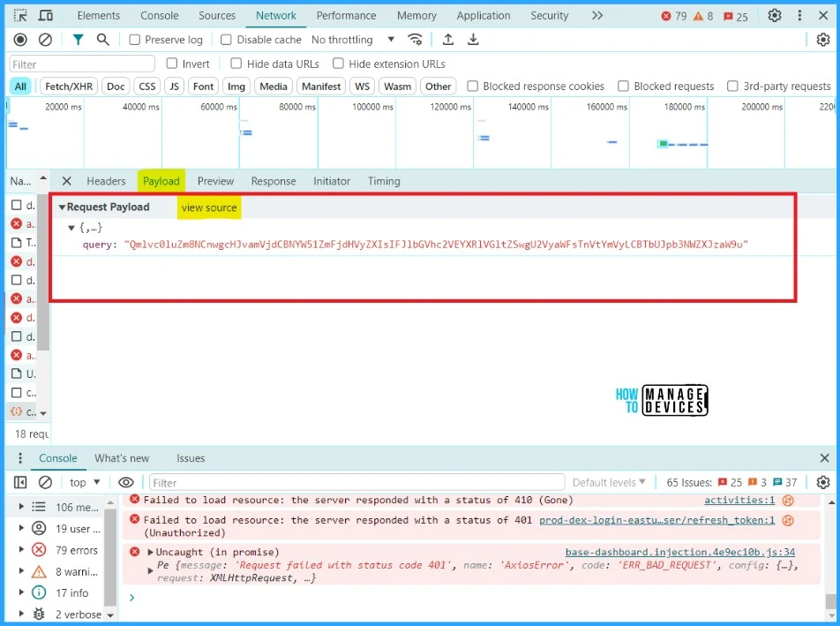This screenshot has width=840, height=626.
Task: Show more DevTools tabs chevron
Action: [x=597, y=16]
